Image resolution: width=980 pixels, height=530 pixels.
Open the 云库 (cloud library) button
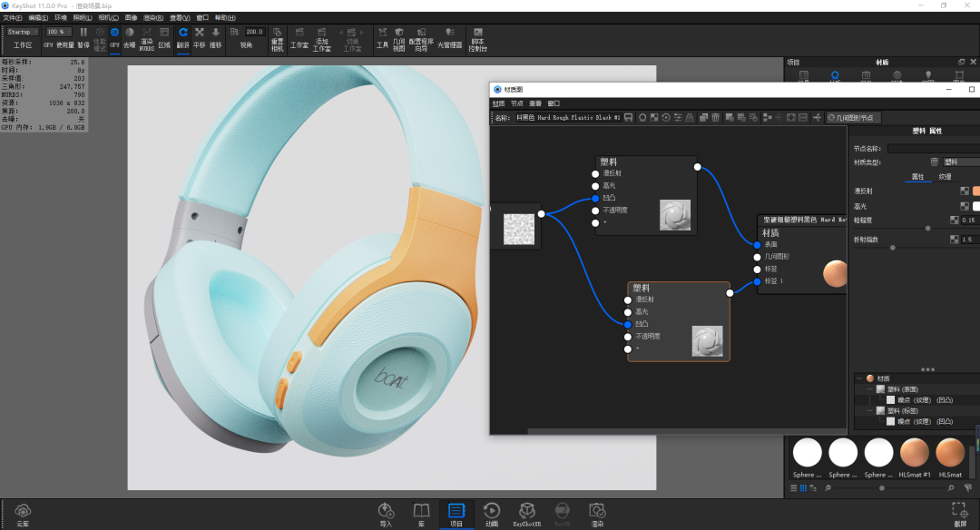pos(23,515)
